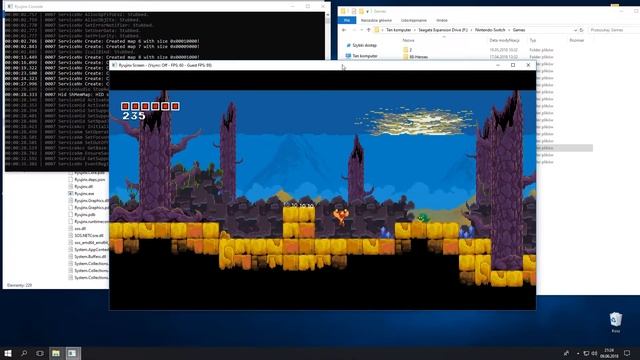Switch to File Explorer taskbar button
Image resolution: width=640 pixels, height=360 pixels.
point(56,353)
